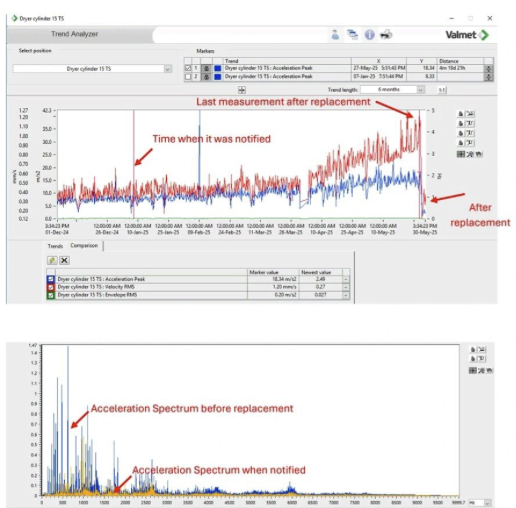The height and width of the screenshot is (508, 516).
Task: Click the blue color swatch of marker 2
Action: [x=218, y=77]
